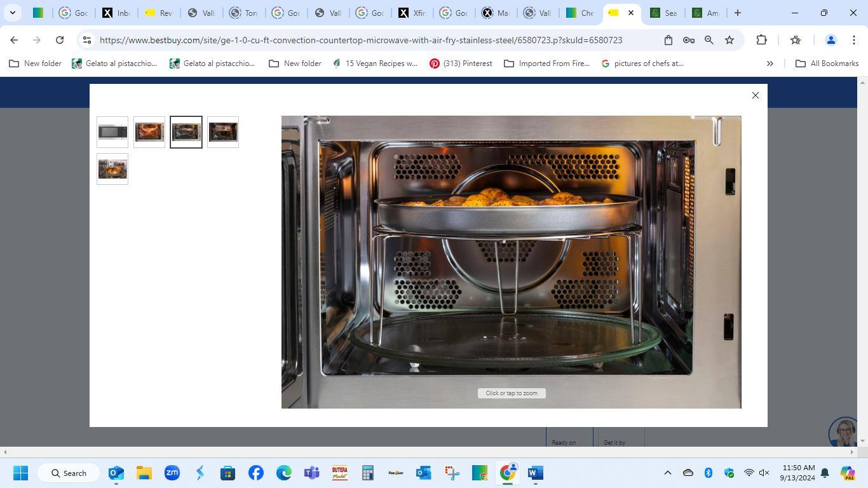This screenshot has width=868, height=488.
Task: Open a new browser tab
Action: tap(737, 13)
